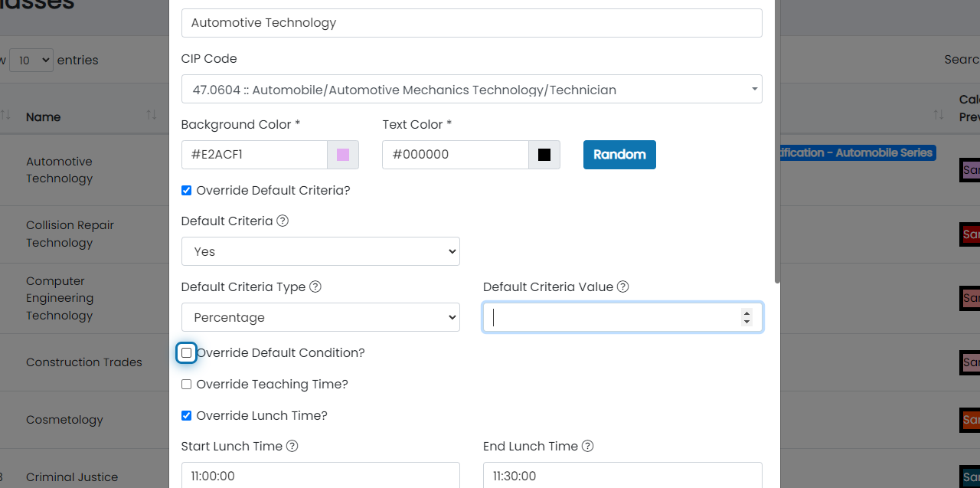Open Default Criteria Yes dropdown

[x=320, y=251]
